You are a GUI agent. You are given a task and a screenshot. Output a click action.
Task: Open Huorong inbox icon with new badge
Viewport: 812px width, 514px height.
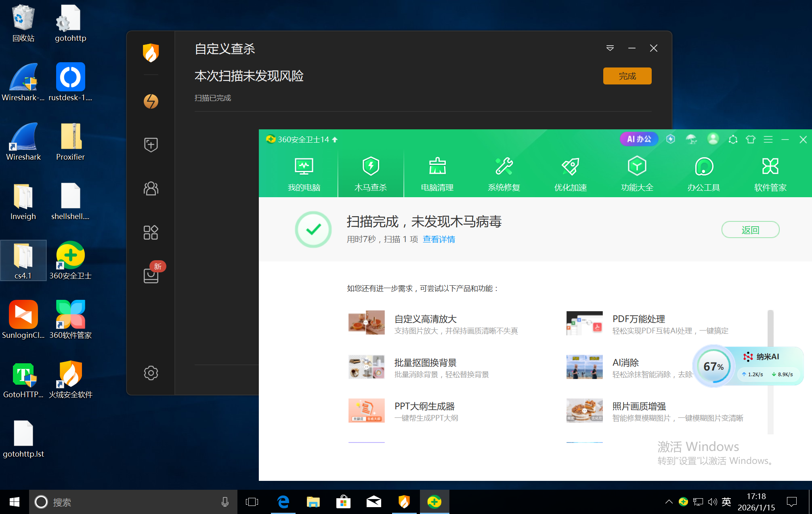pyautogui.click(x=151, y=276)
